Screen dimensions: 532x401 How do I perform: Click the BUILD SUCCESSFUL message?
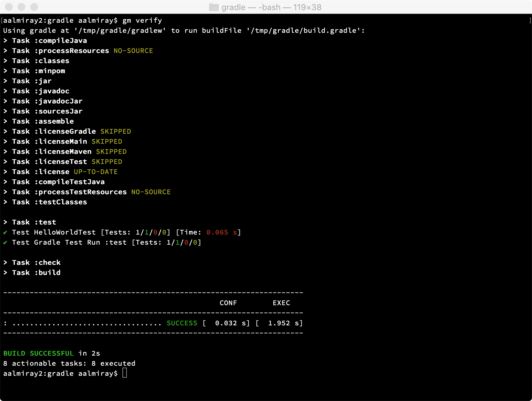click(38, 353)
